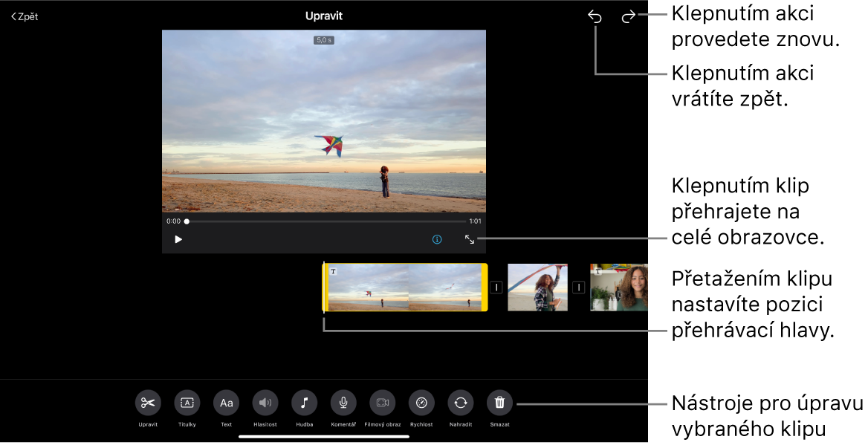Open the Rychlost speed tool
The width and height of the screenshot is (868, 445).
tap(421, 403)
